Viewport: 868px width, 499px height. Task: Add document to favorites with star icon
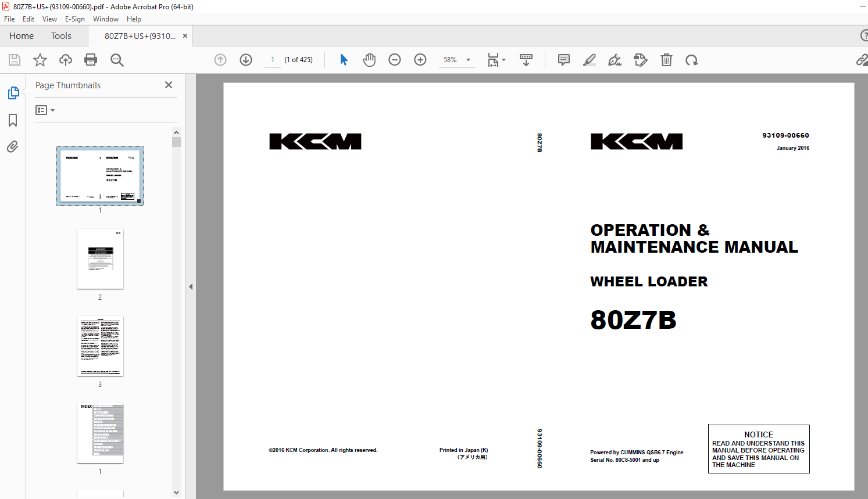tap(40, 60)
